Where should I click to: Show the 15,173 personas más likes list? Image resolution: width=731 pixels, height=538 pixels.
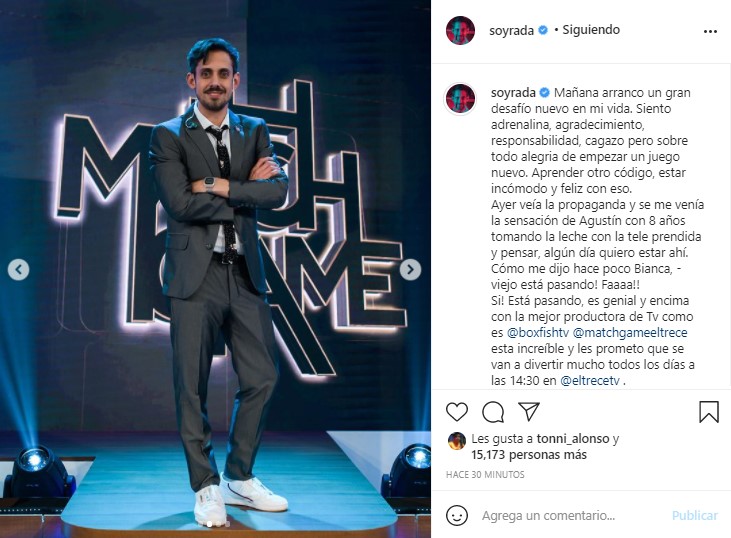click(x=529, y=455)
